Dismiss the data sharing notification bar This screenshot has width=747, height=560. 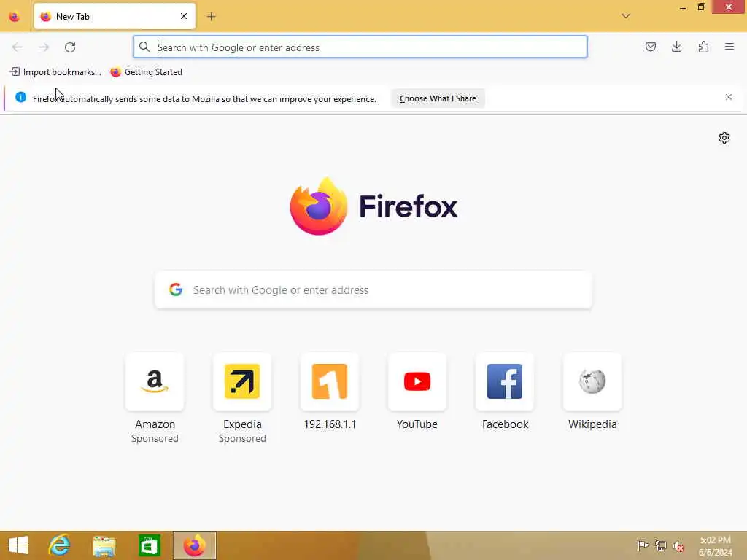729,97
